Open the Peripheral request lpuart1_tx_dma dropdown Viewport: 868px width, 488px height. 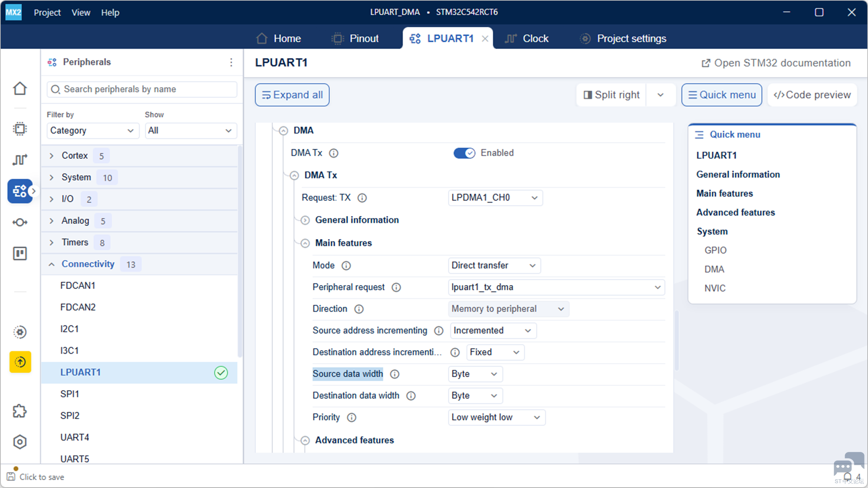pyautogui.click(x=556, y=287)
